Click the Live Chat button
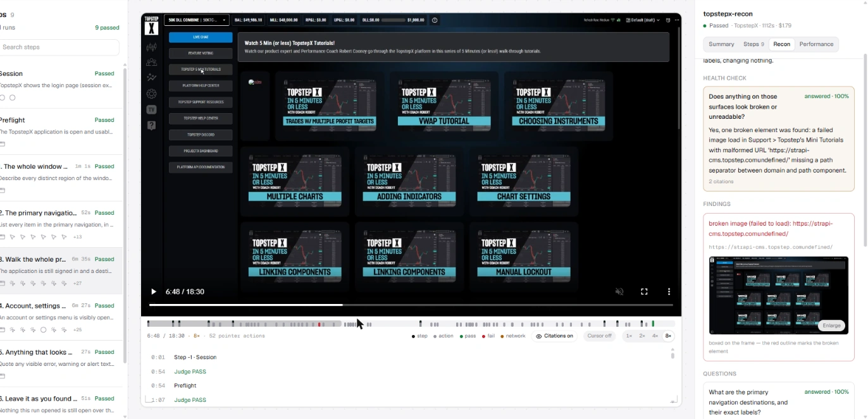Viewport: 868px width, 419px height. click(201, 37)
